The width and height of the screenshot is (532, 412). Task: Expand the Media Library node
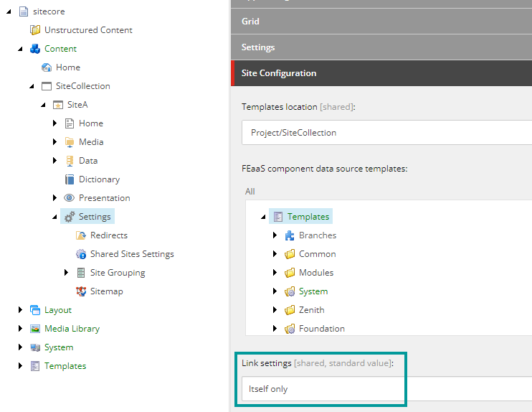pyautogui.click(x=20, y=329)
